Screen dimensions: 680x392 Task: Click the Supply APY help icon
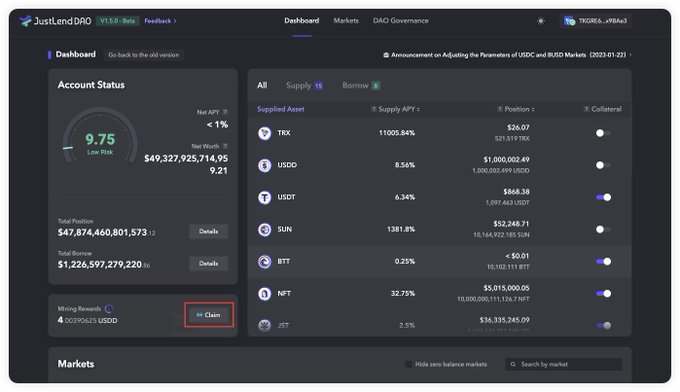coord(374,109)
